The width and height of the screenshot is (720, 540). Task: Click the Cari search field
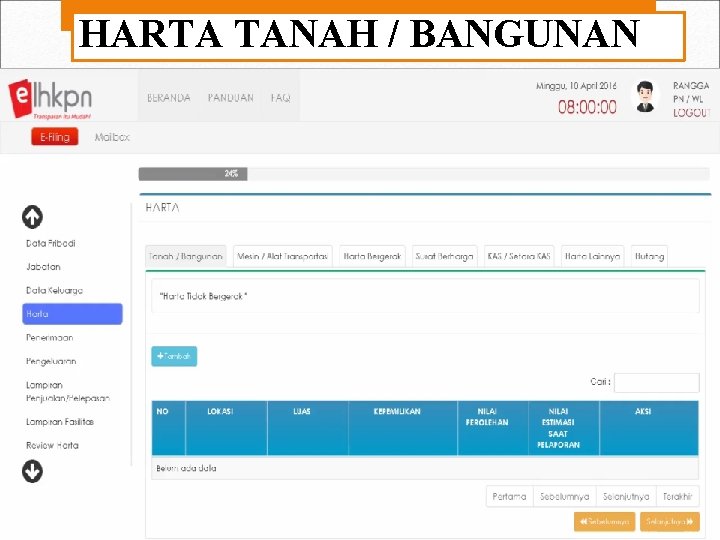click(x=657, y=382)
